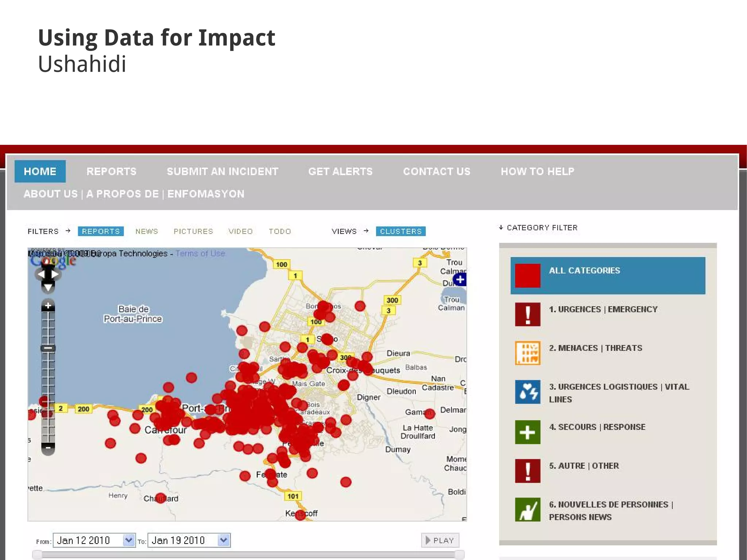Image resolution: width=747 pixels, height=560 pixels.
Task: Pan the map left with arrow
Action: 40,274
